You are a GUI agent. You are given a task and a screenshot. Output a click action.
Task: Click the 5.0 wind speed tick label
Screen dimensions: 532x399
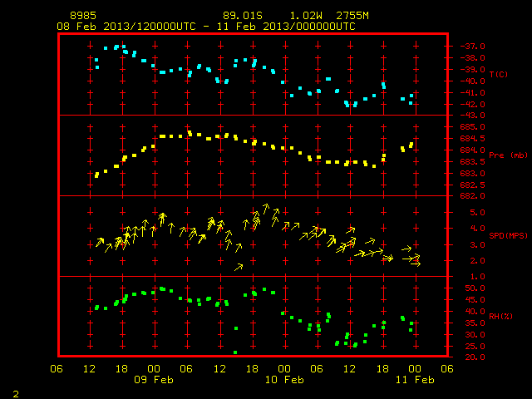click(477, 213)
